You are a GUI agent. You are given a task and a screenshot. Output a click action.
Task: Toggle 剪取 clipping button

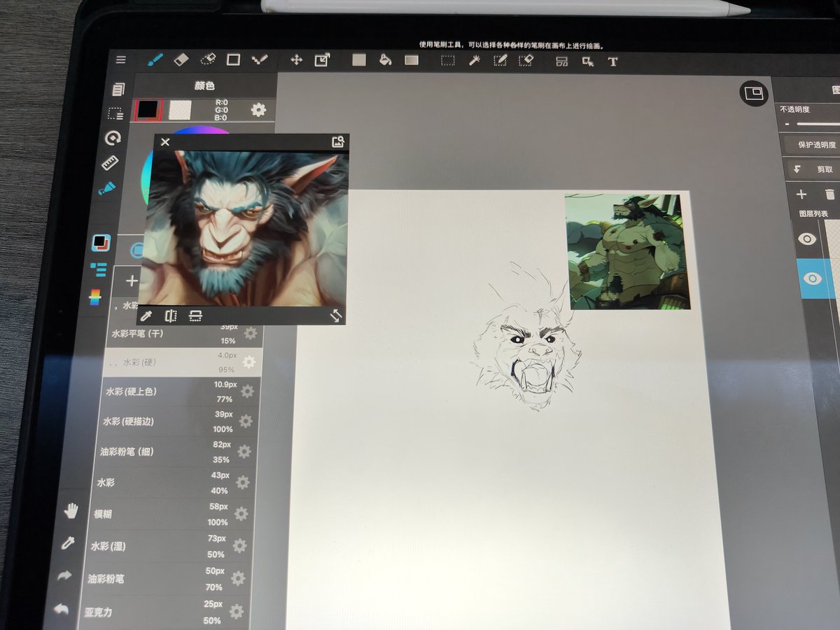point(813,169)
